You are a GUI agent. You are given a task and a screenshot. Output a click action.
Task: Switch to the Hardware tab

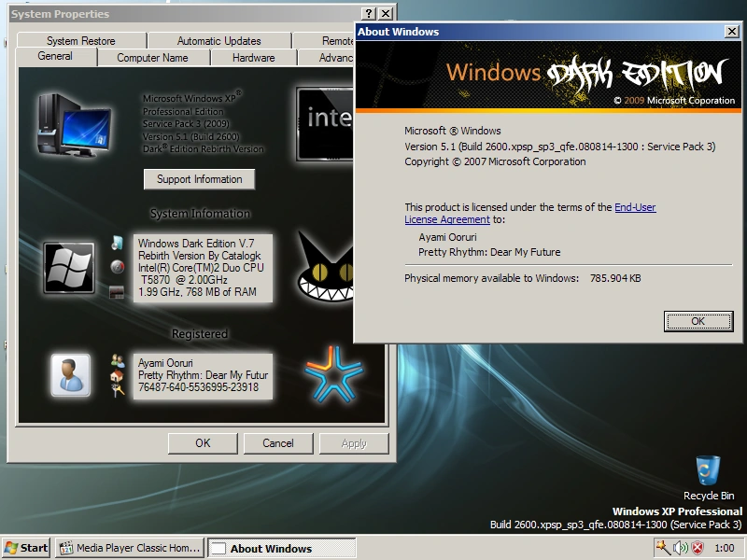(253, 58)
